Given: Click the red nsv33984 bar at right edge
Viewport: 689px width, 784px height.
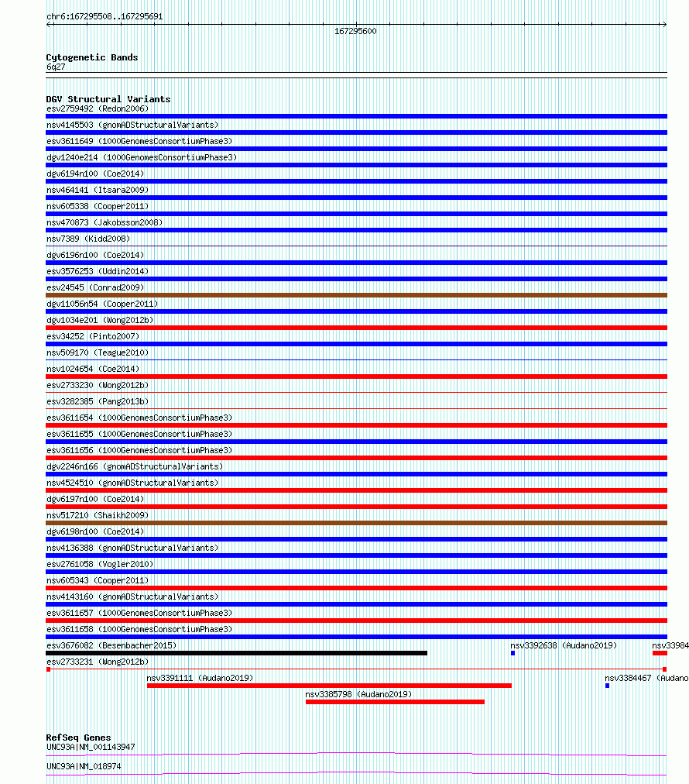Looking at the screenshot, I should pos(660,653).
